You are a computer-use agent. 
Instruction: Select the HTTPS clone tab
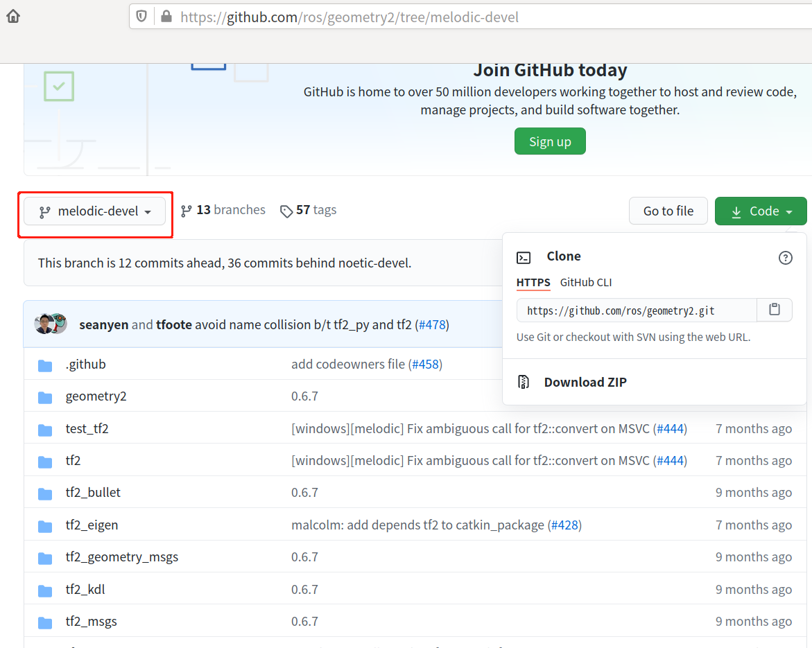(533, 282)
